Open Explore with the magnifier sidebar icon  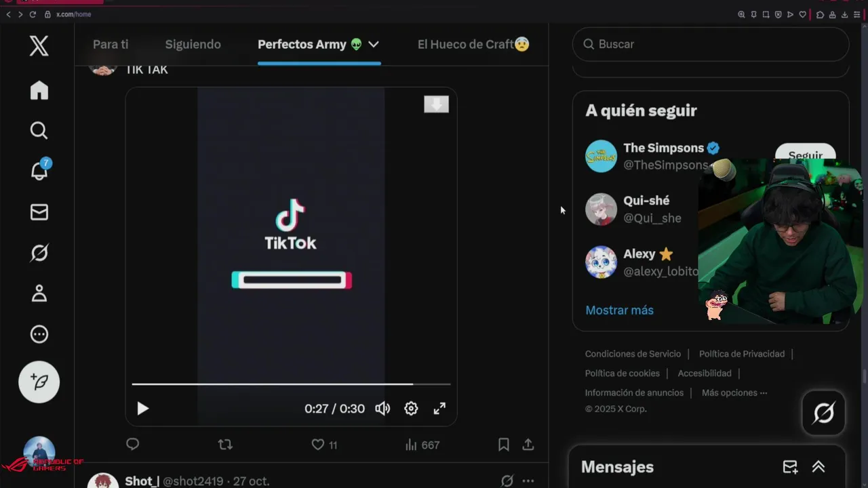tap(39, 130)
